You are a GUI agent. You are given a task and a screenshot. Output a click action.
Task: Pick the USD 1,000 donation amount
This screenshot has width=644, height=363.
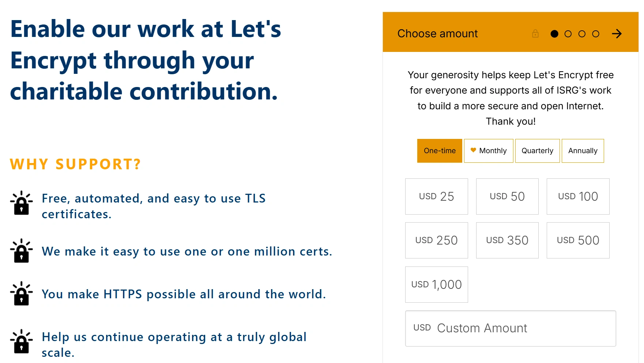[x=436, y=284]
